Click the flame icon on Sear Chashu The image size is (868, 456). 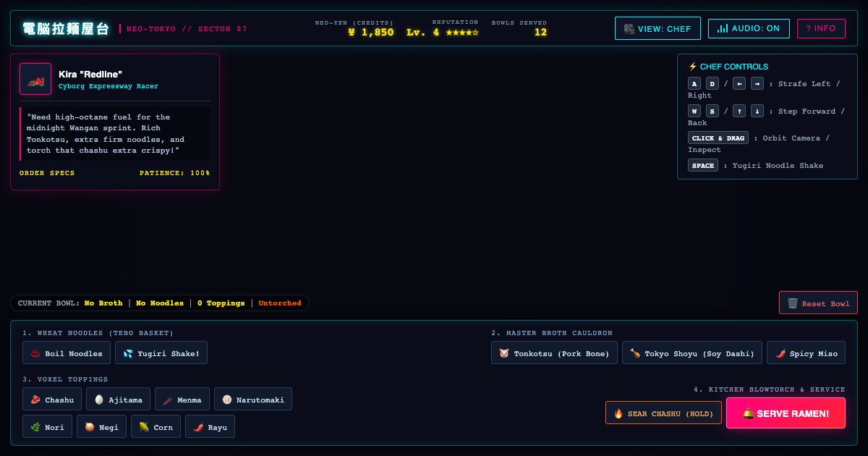click(618, 413)
